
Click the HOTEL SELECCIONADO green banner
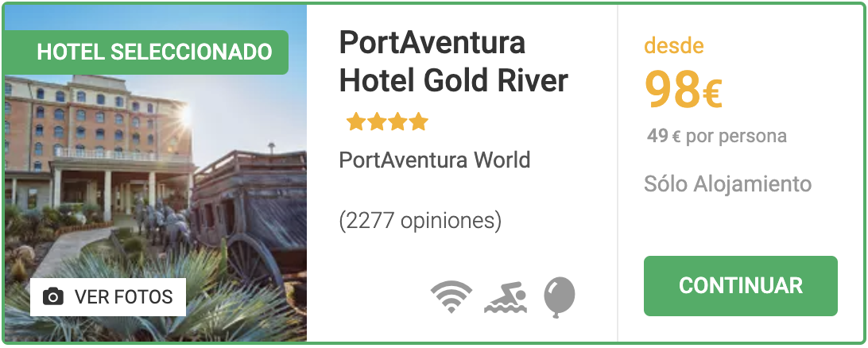click(146, 52)
